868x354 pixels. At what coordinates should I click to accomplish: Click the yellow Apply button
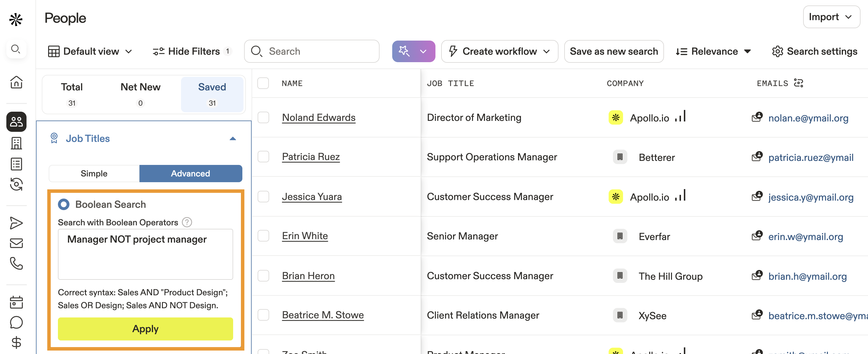[x=145, y=329]
